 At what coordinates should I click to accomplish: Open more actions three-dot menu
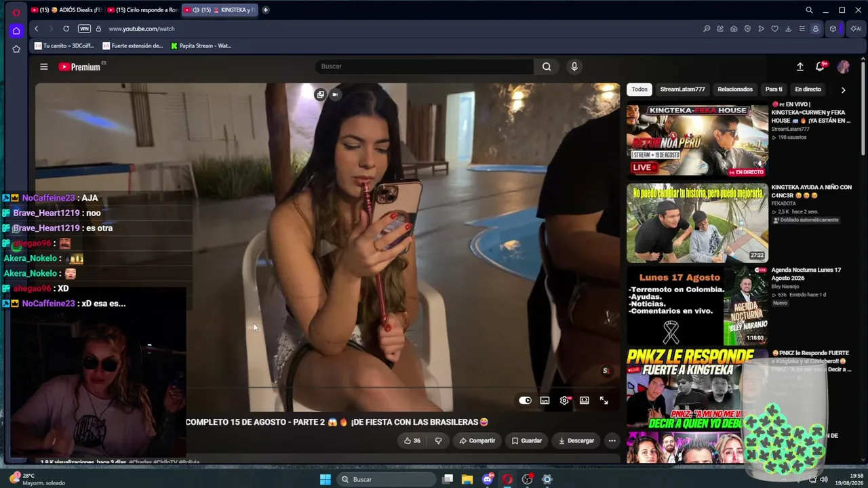(x=612, y=441)
